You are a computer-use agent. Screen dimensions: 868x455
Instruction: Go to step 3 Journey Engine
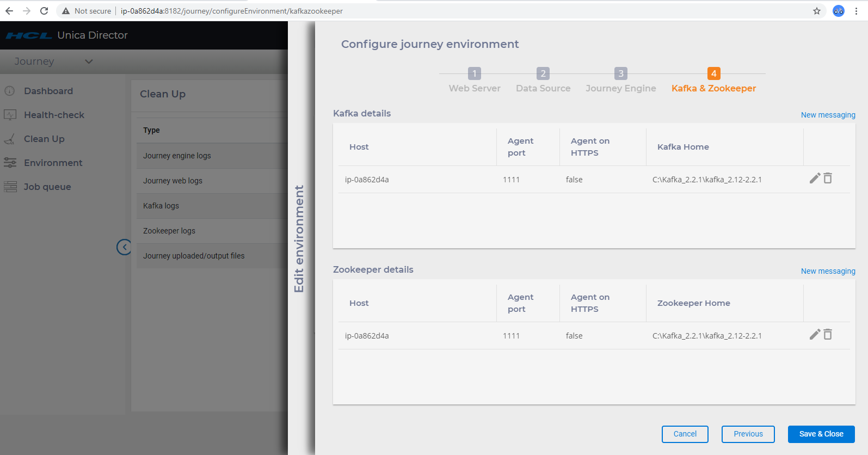coord(621,74)
